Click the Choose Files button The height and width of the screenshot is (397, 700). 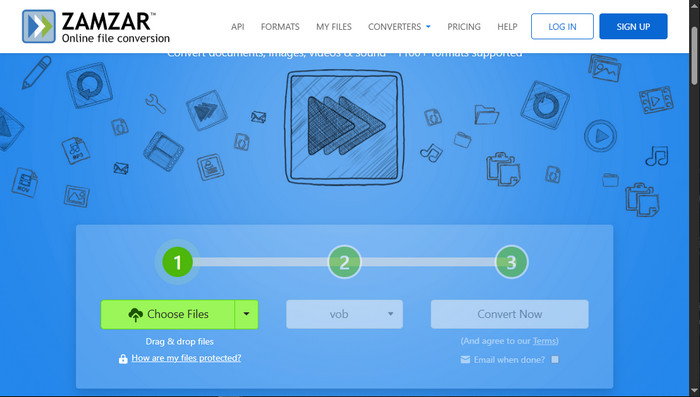(168, 314)
